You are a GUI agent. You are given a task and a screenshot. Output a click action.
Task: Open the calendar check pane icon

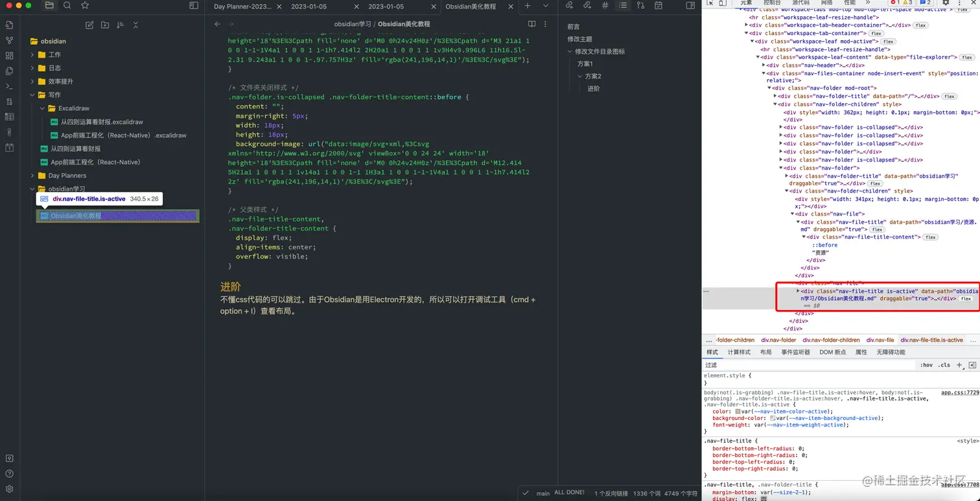tap(659, 5)
